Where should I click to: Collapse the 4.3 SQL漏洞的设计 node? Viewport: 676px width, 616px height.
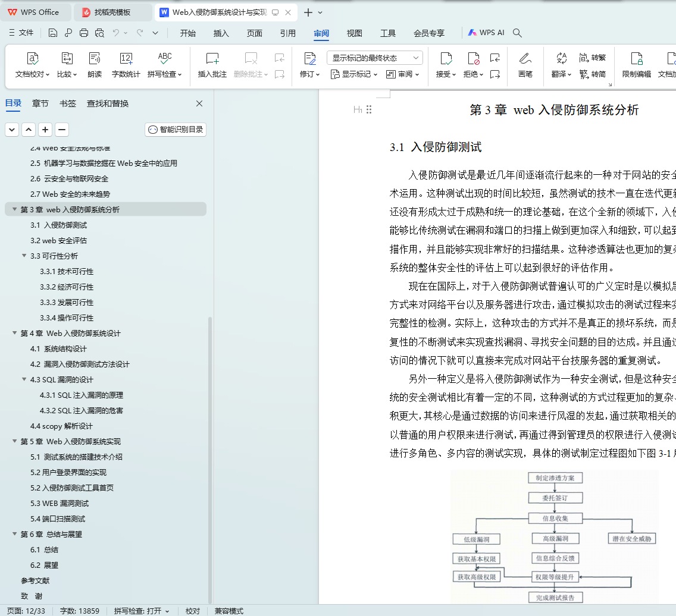pos(24,379)
